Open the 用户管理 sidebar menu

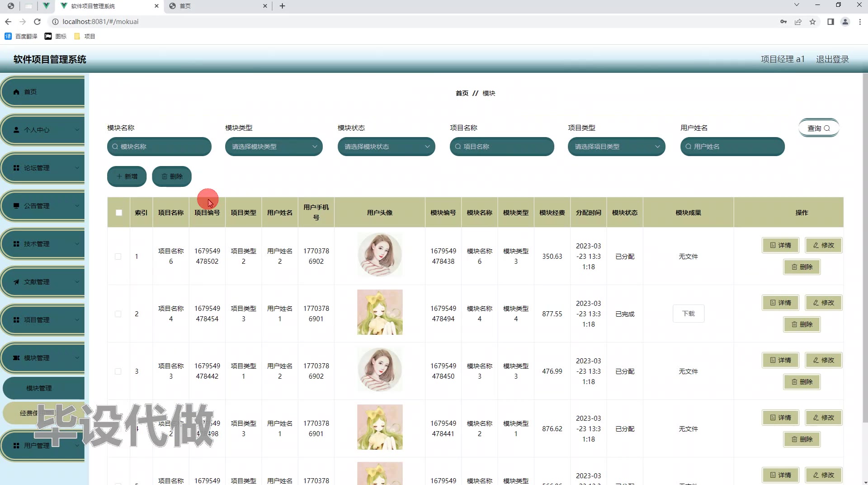43,446
